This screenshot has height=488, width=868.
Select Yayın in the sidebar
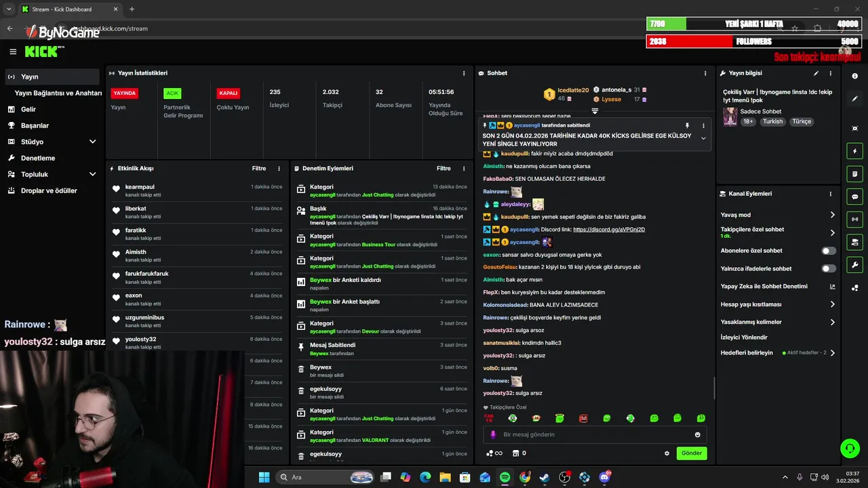click(52, 77)
